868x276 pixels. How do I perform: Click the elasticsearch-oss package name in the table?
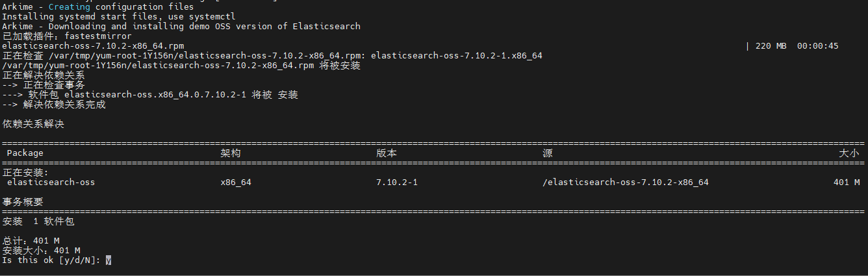coord(51,182)
